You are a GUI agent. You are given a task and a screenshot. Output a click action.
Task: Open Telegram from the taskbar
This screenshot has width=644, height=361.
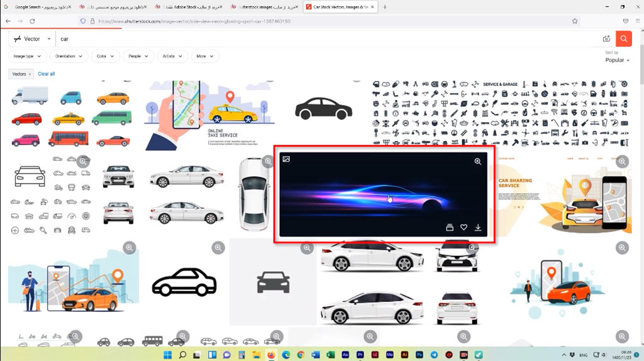[x=434, y=355]
